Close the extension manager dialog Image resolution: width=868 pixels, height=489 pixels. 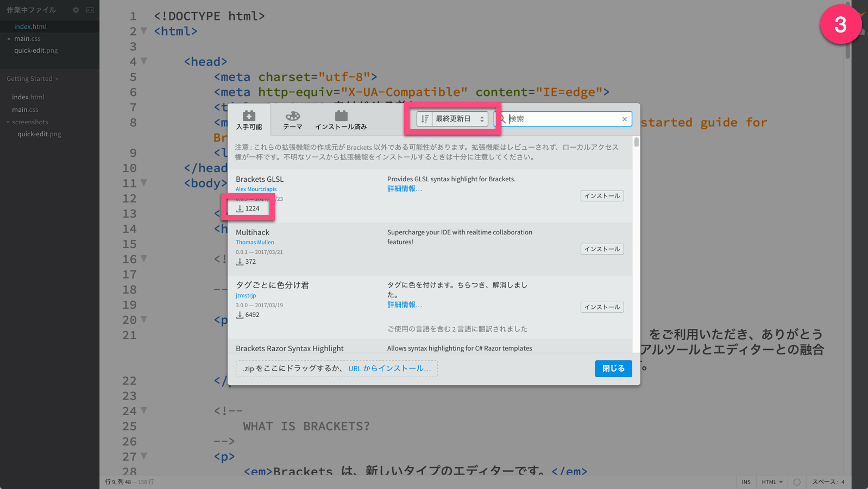(x=613, y=369)
